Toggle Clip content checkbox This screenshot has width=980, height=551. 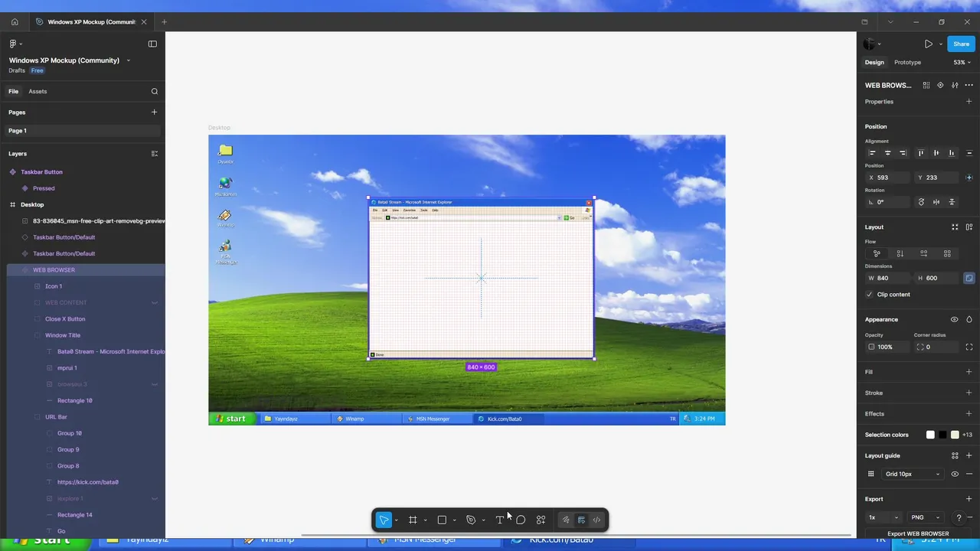click(870, 295)
